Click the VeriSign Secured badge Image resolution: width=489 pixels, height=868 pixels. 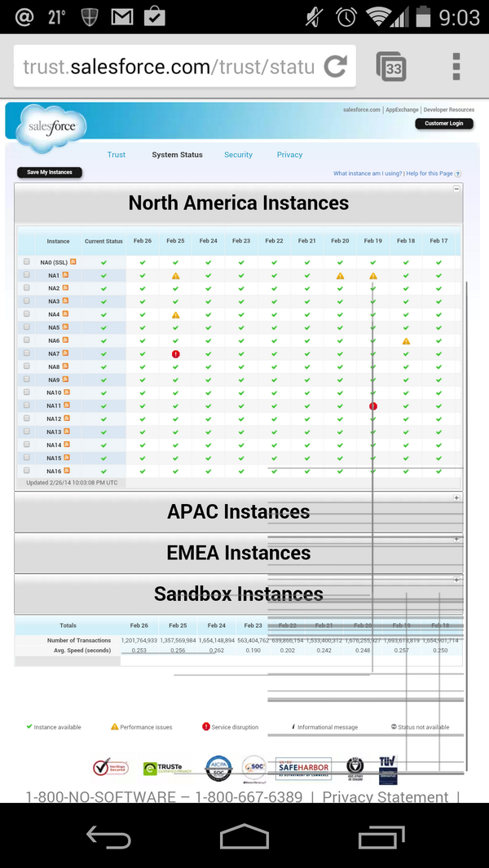click(x=111, y=767)
